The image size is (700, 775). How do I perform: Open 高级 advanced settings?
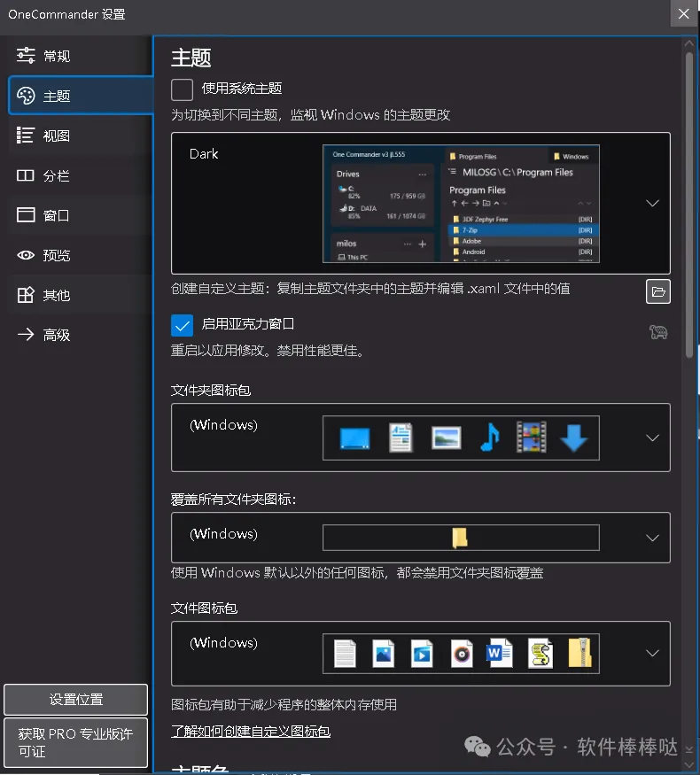click(79, 335)
